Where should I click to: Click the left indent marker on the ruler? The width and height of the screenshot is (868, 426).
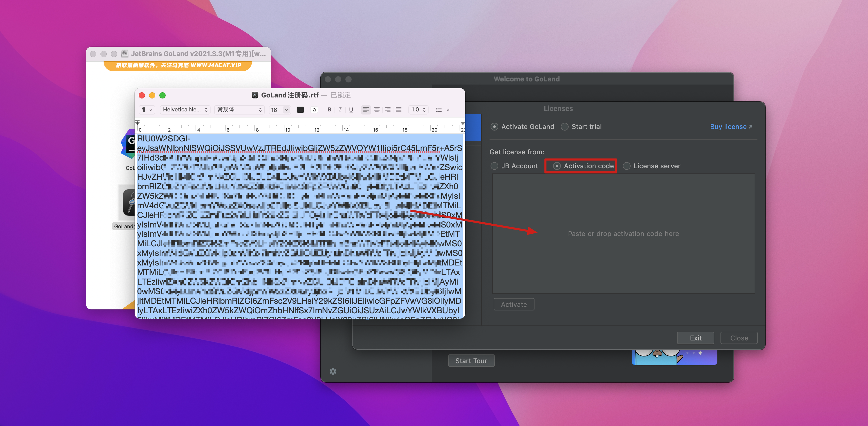point(137,123)
